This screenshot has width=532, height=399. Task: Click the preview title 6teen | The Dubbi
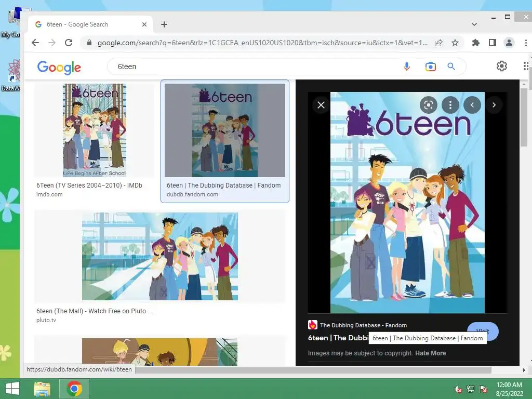pyautogui.click(x=338, y=338)
